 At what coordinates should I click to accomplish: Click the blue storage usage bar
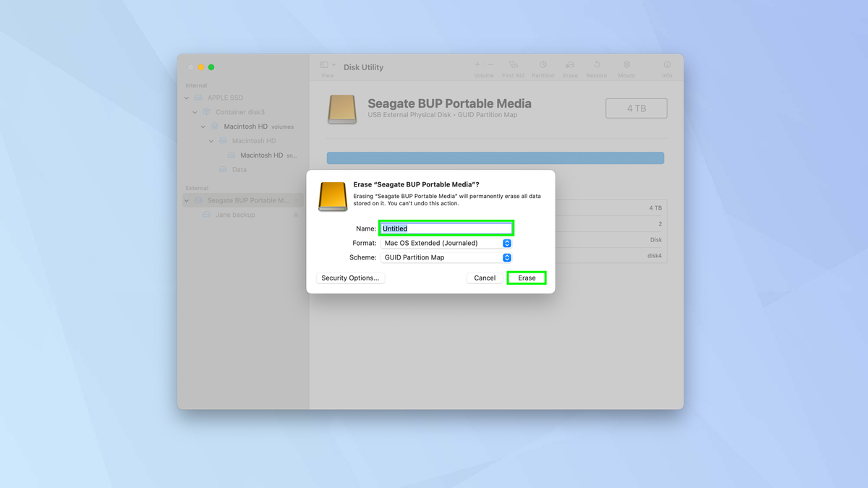(495, 158)
